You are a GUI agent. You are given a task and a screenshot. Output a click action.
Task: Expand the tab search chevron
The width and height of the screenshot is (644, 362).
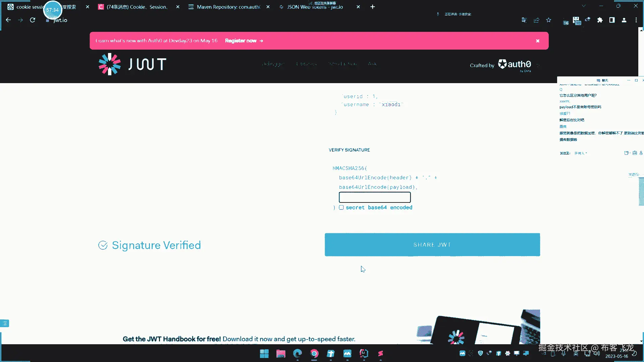pos(584,6)
